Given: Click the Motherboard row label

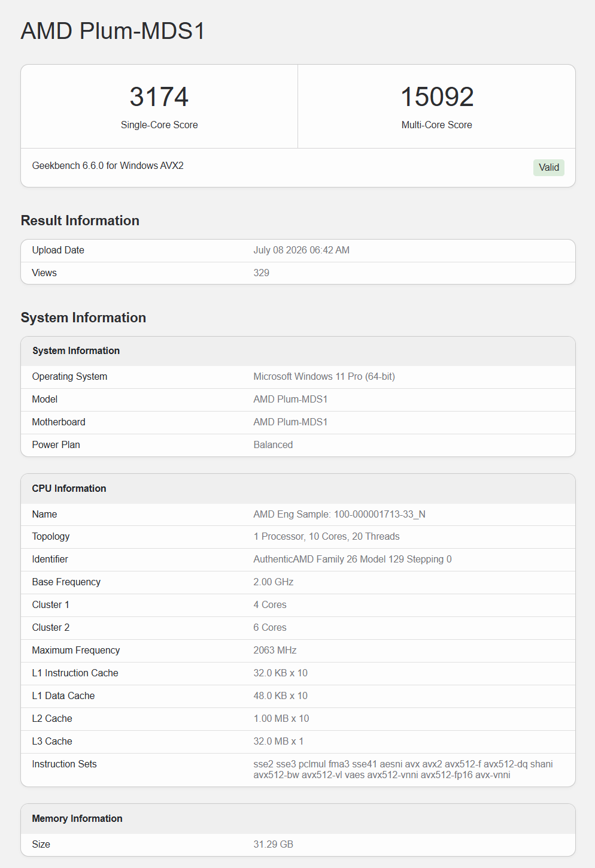Looking at the screenshot, I should (x=59, y=422).
